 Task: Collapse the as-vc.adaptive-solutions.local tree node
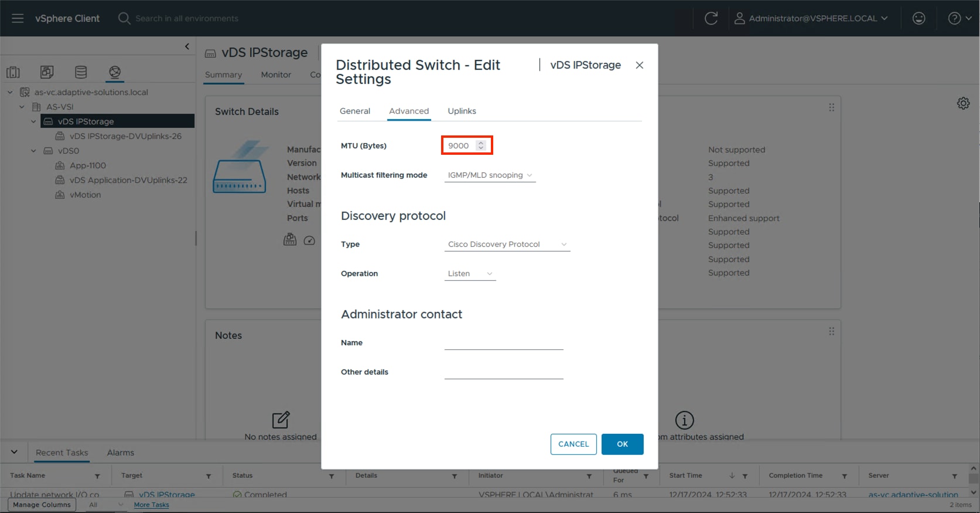coord(10,92)
